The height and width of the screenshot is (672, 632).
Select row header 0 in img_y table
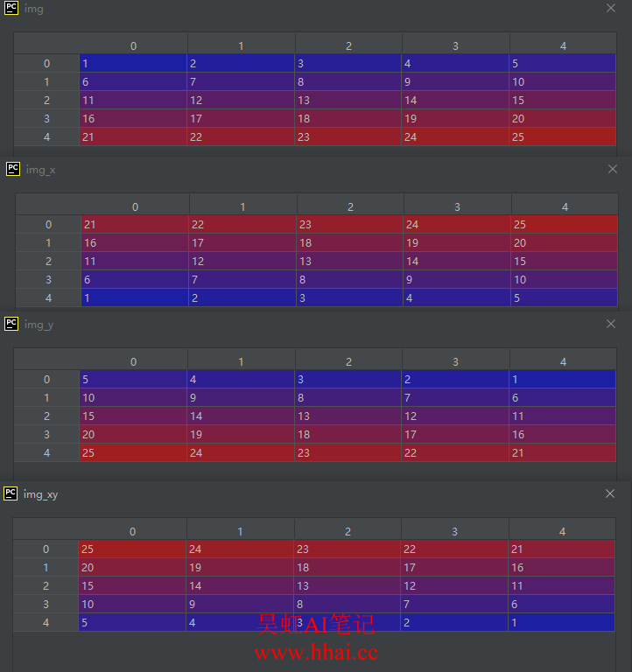coord(46,380)
